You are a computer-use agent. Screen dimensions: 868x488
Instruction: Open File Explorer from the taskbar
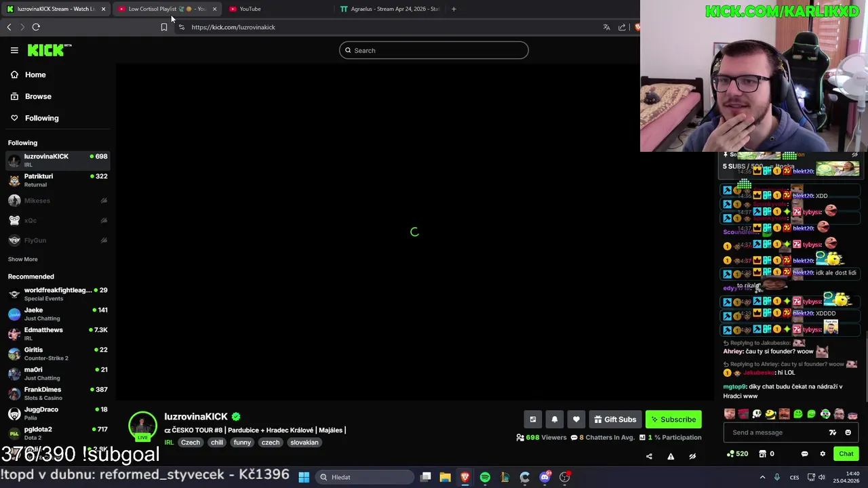[445, 477]
